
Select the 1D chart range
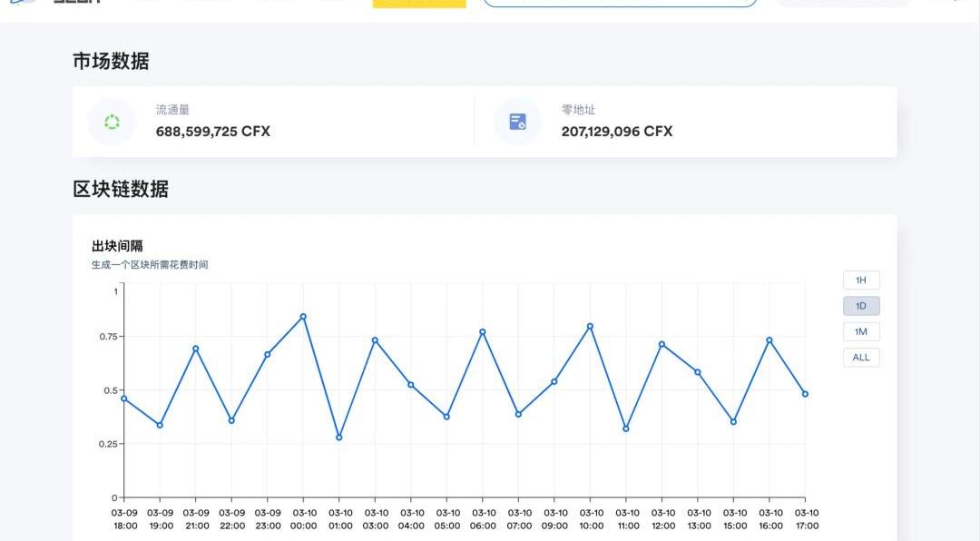(861, 306)
